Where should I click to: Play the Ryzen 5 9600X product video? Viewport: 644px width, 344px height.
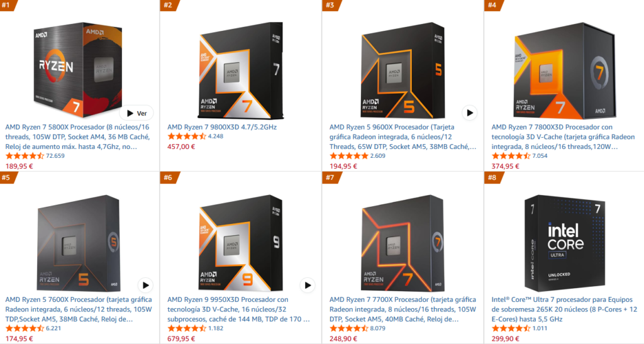tap(470, 113)
